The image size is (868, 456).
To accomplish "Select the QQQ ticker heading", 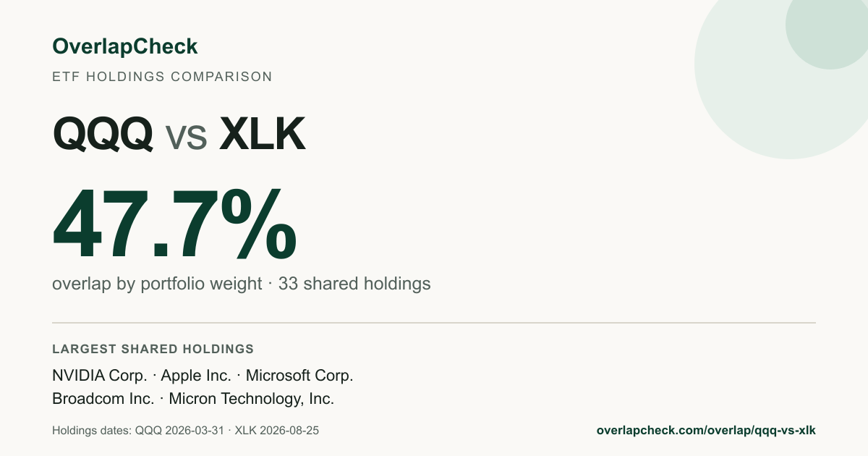I will point(103,134).
